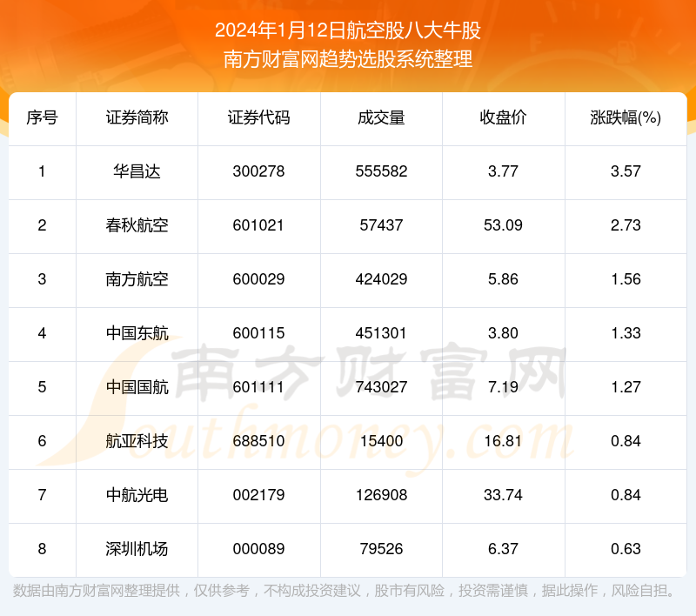Click stock name 中国国航
The width and height of the screenshot is (696, 616).
point(137,387)
